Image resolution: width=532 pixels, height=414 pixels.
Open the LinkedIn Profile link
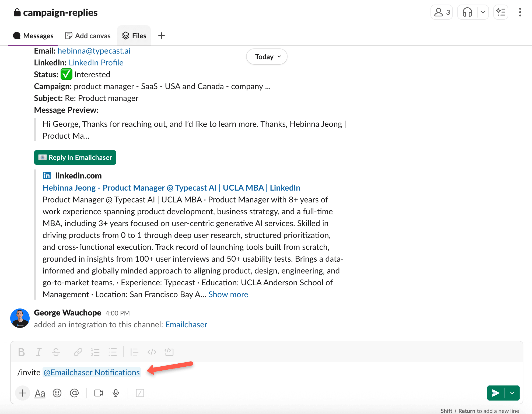click(96, 63)
